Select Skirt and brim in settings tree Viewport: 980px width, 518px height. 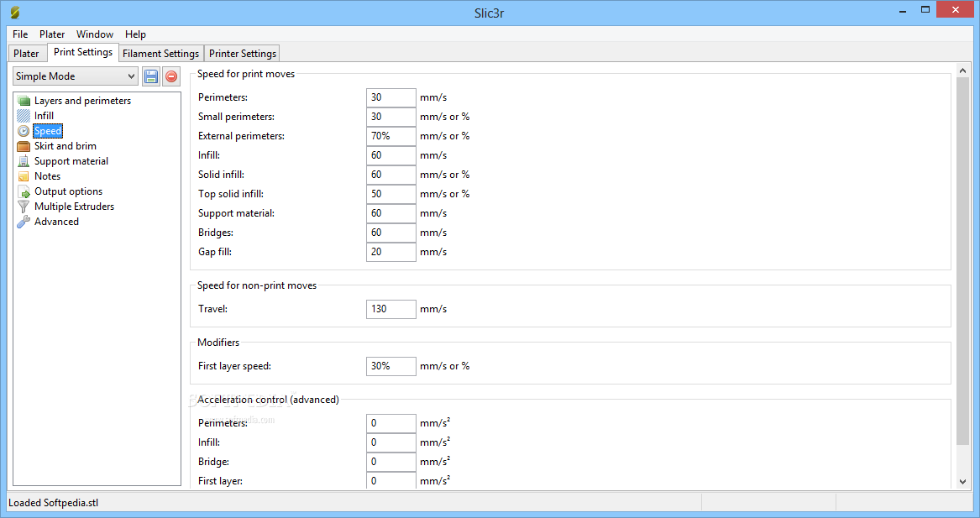coord(65,146)
